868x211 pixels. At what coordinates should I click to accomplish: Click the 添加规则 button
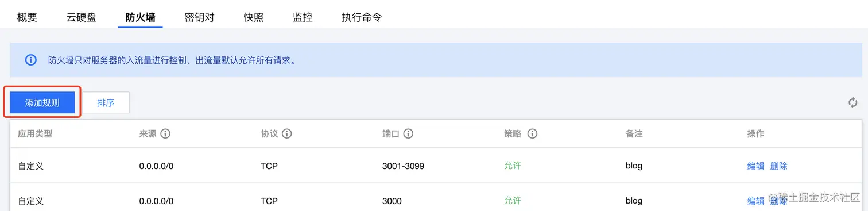(x=42, y=103)
